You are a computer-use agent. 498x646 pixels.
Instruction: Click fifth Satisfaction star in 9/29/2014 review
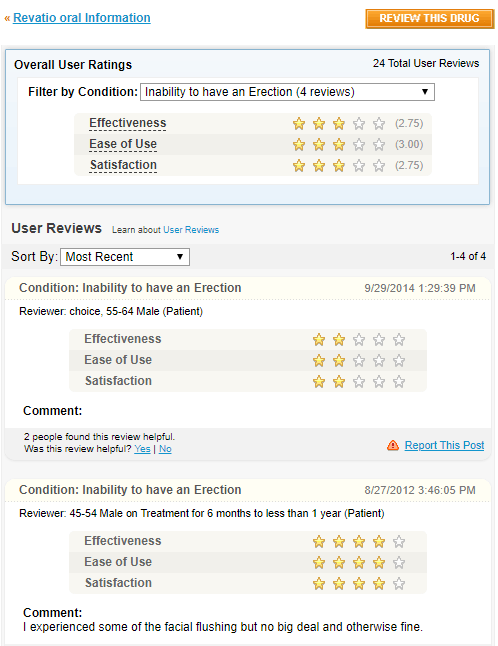399,382
